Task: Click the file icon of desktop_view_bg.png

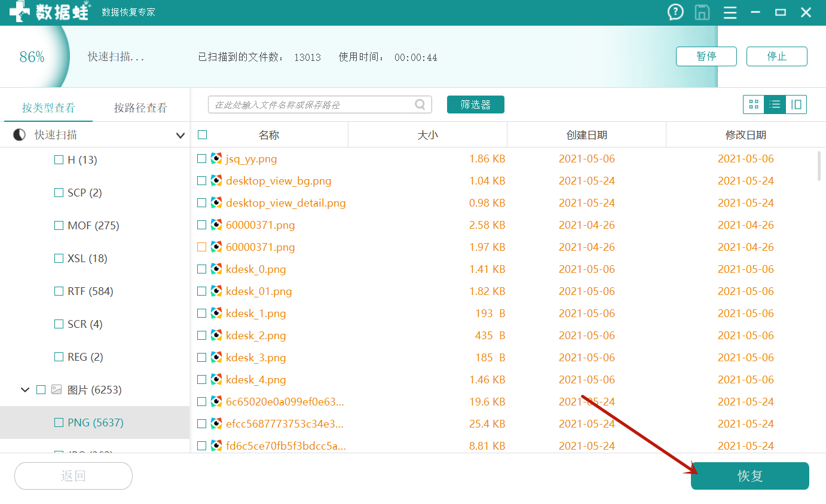Action: 216,181
